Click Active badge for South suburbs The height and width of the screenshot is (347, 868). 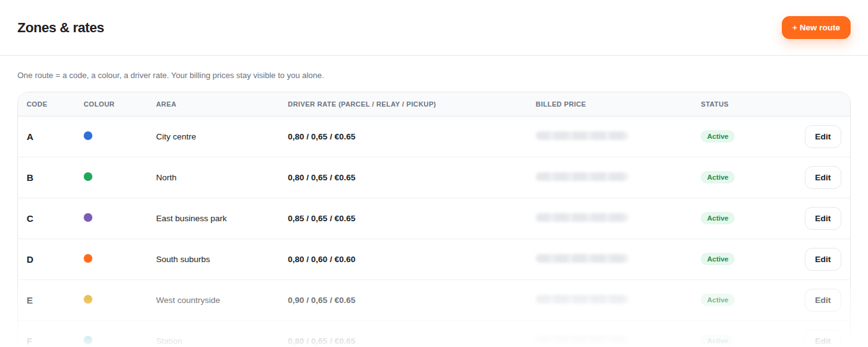point(717,259)
